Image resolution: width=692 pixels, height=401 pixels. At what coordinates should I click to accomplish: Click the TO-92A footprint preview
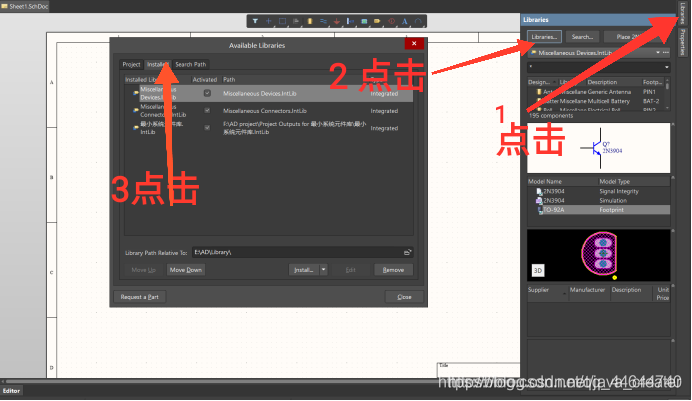(598, 255)
